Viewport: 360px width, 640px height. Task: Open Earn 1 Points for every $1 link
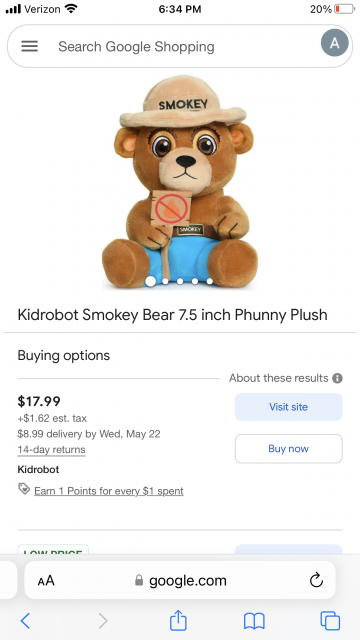[x=109, y=491]
